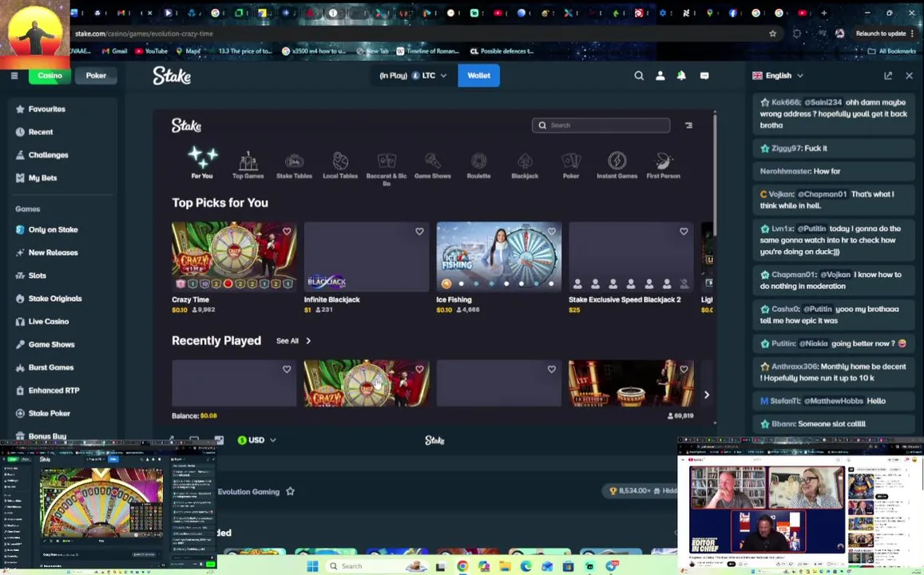Viewport: 924px width, 575px height.
Task: Open the lobby menu icon beside Search
Action: pos(688,125)
